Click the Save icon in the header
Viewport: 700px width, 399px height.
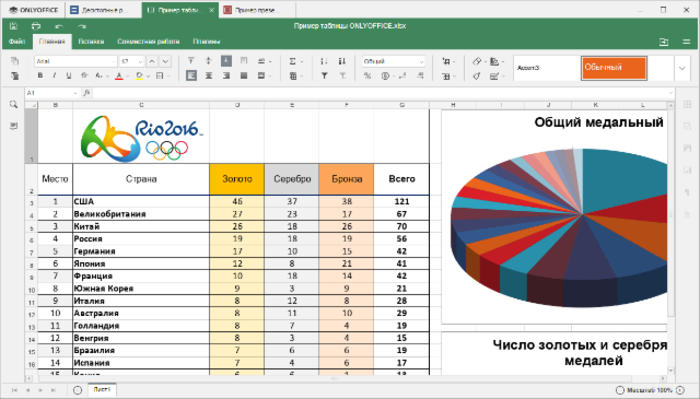pyautogui.click(x=13, y=26)
